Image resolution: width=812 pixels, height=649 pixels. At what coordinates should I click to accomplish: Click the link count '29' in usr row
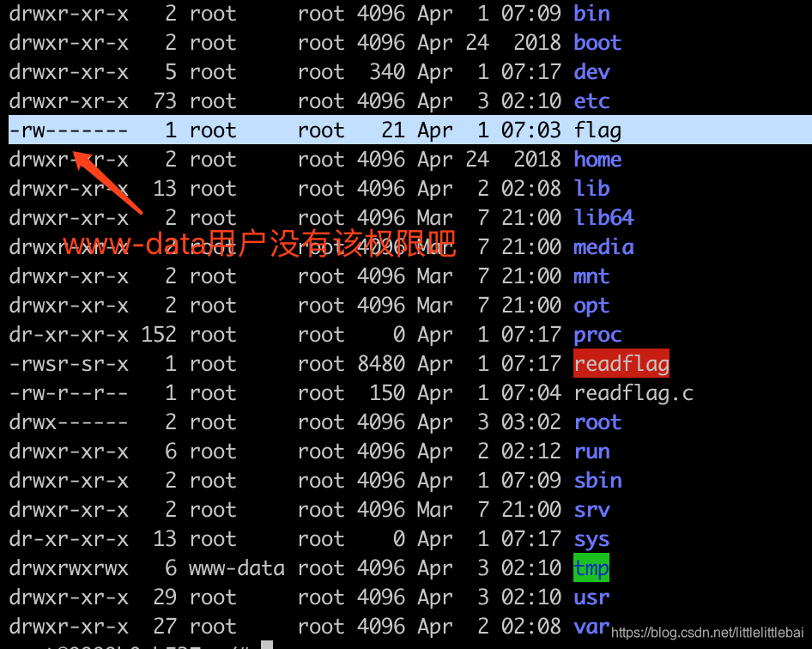tap(165, 597)
